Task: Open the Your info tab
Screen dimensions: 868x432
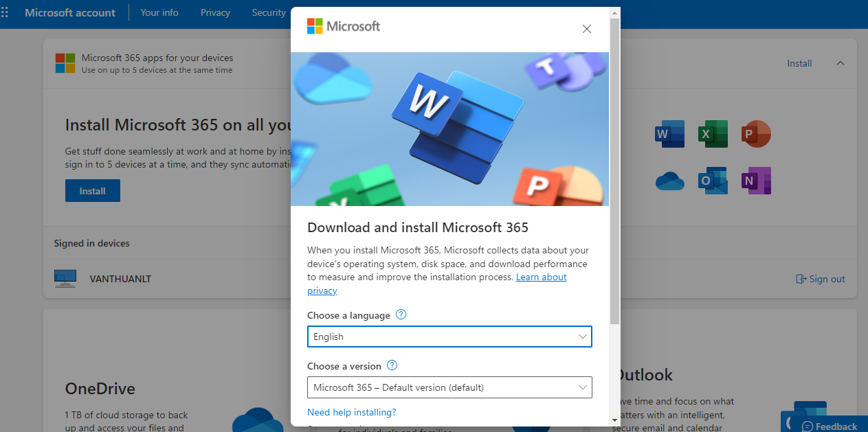Action: pos(159,12)
